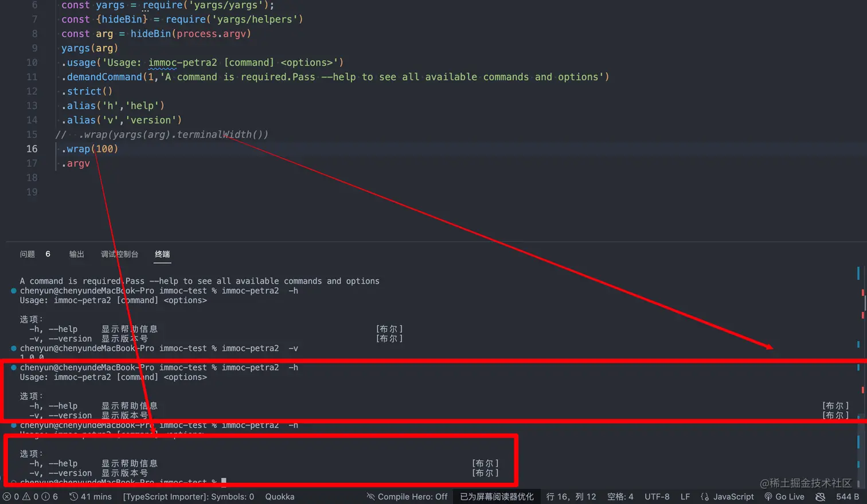The height and width of the screenshot is (504, 867).
Task: Click the const arg = hideBin line
Action: 156,34
